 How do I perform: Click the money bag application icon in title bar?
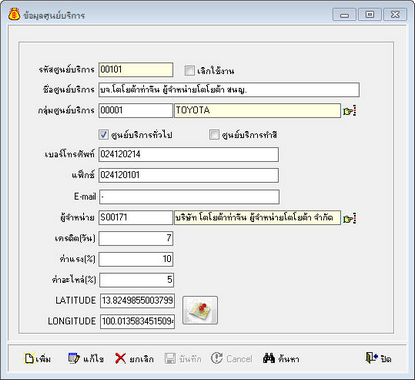[x=14, y=15]
